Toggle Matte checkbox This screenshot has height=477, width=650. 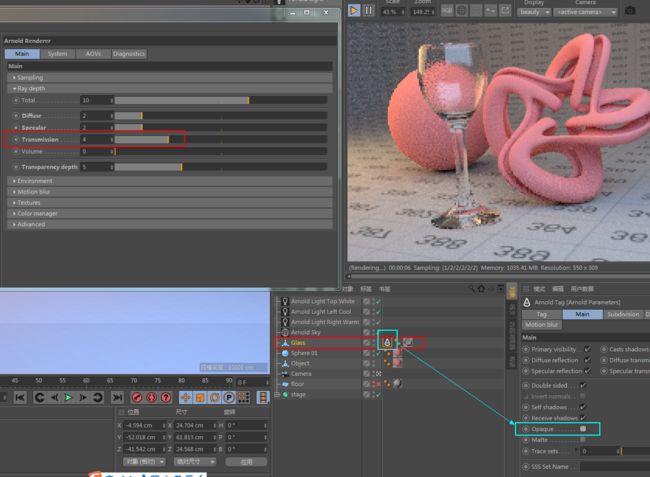(583, 440)
